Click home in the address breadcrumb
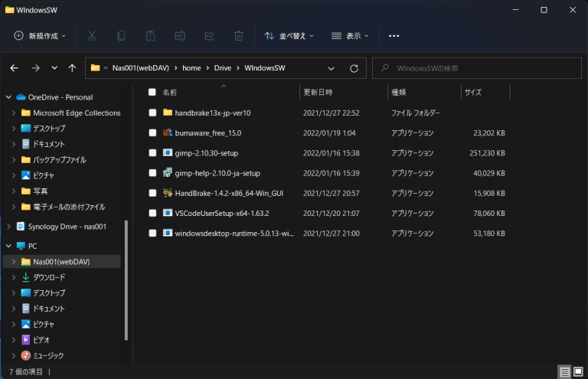 coord(191,68)
